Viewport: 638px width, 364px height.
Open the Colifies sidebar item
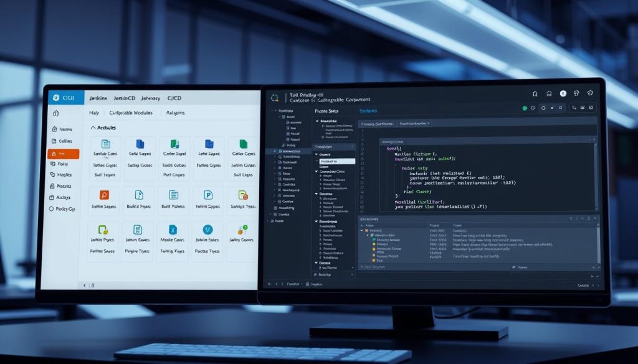pyautogui.click(x=62, y=141)
